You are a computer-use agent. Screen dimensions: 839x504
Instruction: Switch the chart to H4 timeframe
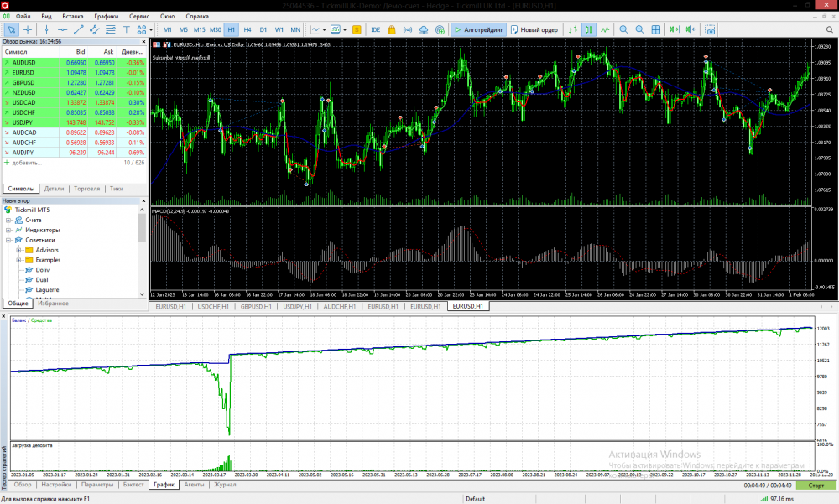tap(247, 29)
